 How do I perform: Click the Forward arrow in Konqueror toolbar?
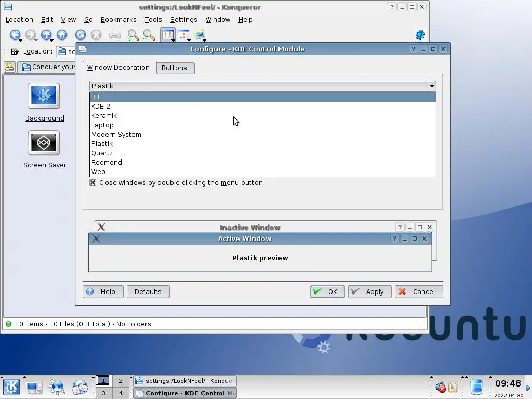pos(30,35)
